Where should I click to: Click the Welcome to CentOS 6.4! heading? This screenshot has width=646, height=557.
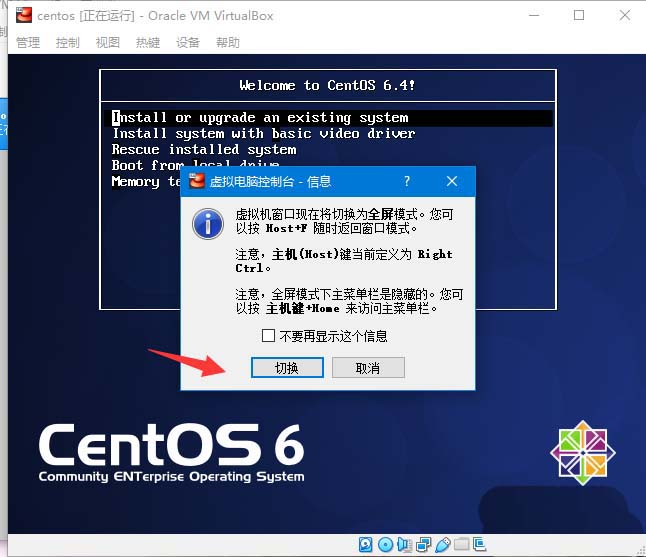coord(328,85)
